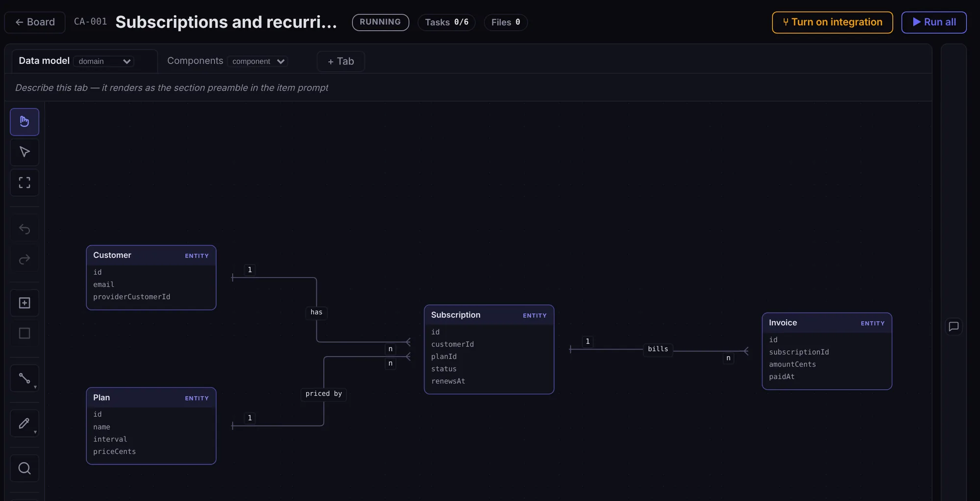
Task: Expand connector tool options arrow
Action: coord(35,387)
